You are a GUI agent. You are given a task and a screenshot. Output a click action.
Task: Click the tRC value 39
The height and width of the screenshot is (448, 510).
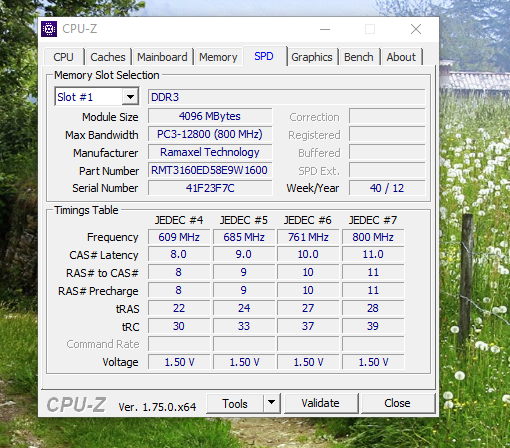[x=373, y=326]
